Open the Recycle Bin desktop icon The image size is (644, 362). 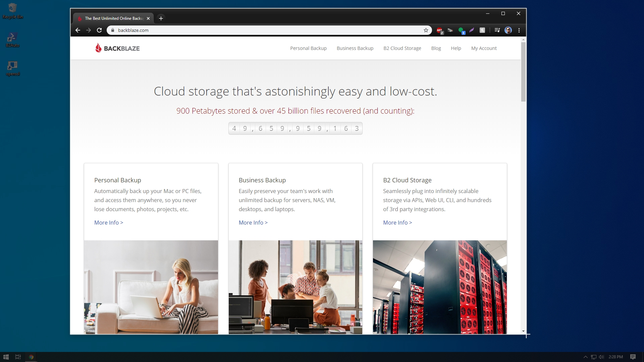pyautogui.click(x=12, y=11)
